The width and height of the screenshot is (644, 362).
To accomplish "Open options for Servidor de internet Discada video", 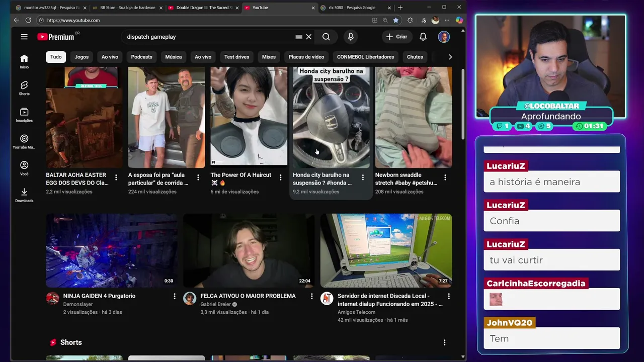I will click(x=449, y=296).
